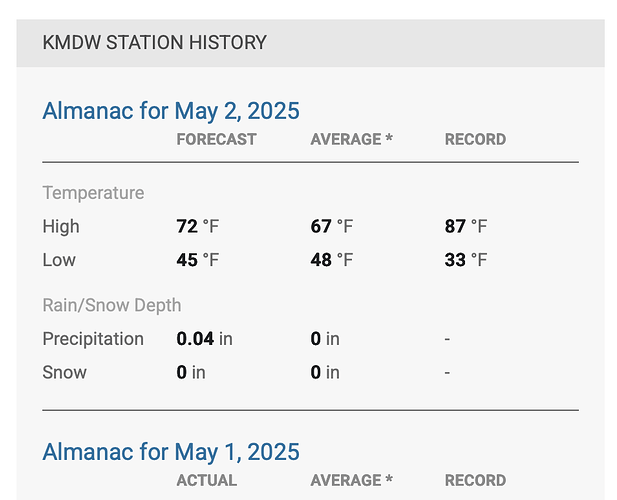Image resolution: width=617 pixels, height=500 pixels.
Task: Click the forecast high value 72 °F
Action: [198, 227]
